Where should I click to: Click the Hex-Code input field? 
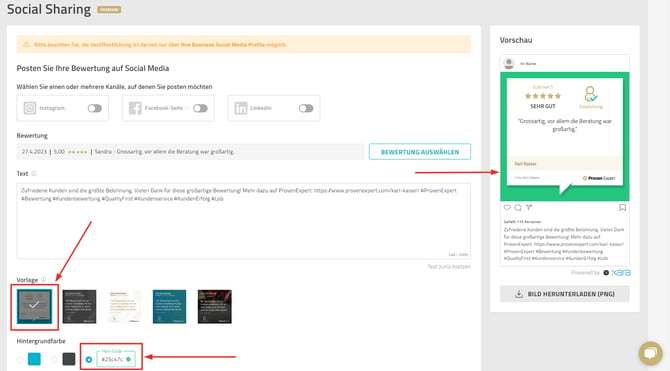116,359
